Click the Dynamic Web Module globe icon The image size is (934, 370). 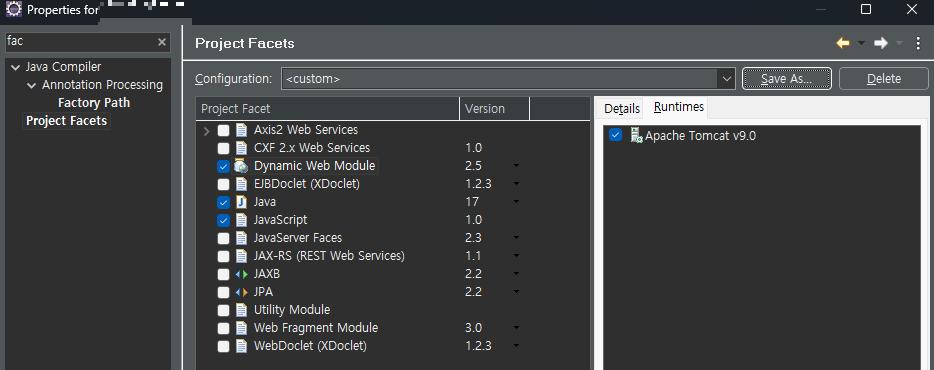pos(241,166)
